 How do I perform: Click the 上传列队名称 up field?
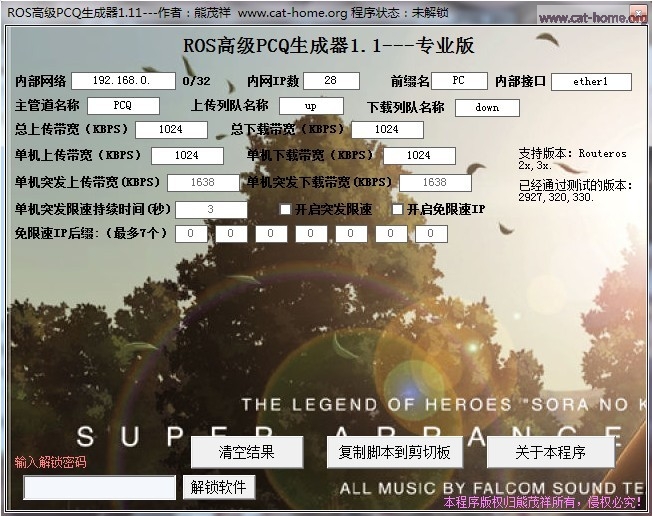311,105
